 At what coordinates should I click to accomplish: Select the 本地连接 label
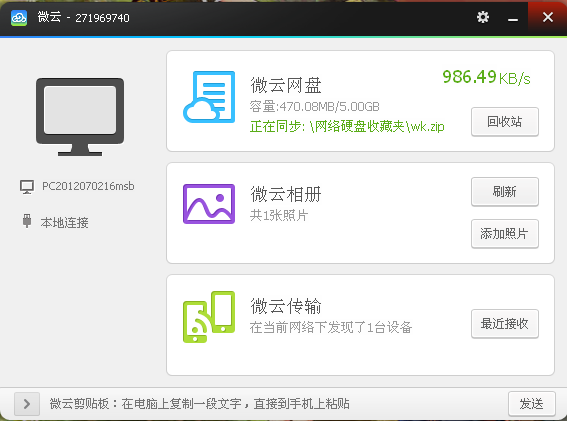64,222
